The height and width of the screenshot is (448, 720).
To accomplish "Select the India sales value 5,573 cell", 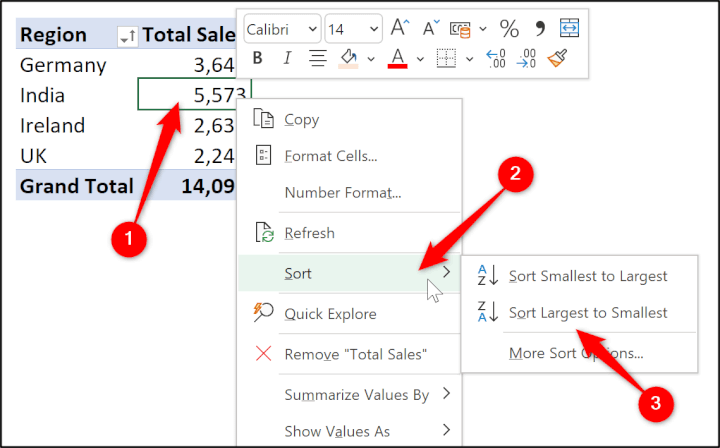I will [x=194, y=95].
